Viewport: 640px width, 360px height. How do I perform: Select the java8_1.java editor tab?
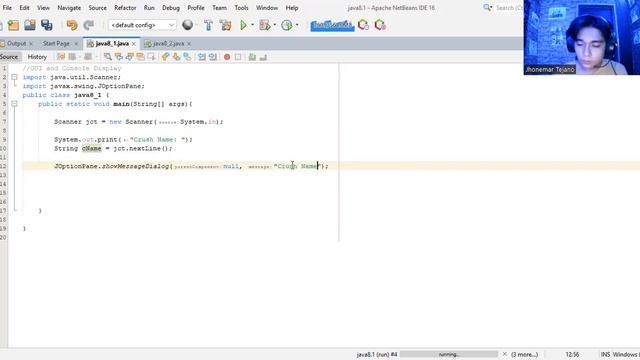(112, 43)
